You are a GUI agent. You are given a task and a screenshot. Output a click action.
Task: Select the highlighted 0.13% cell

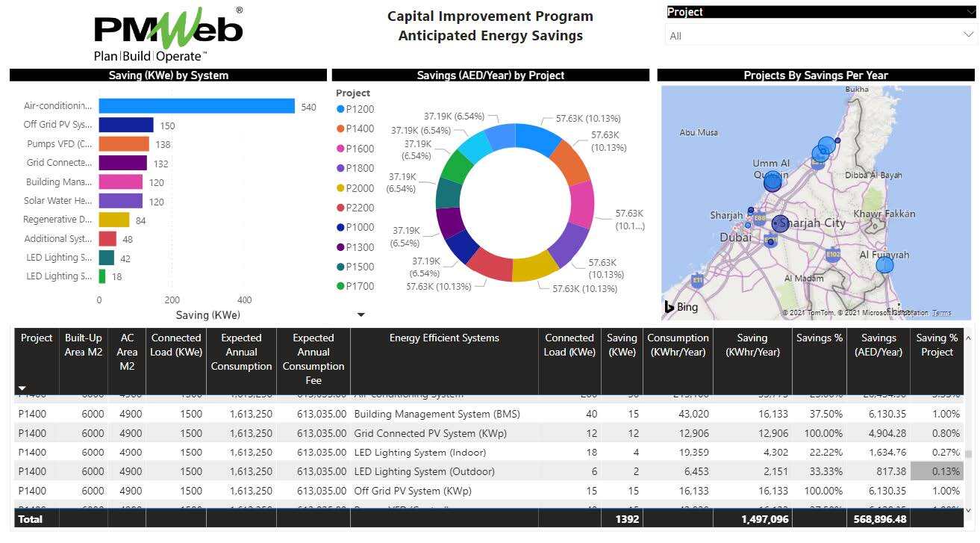click(936, 472)
